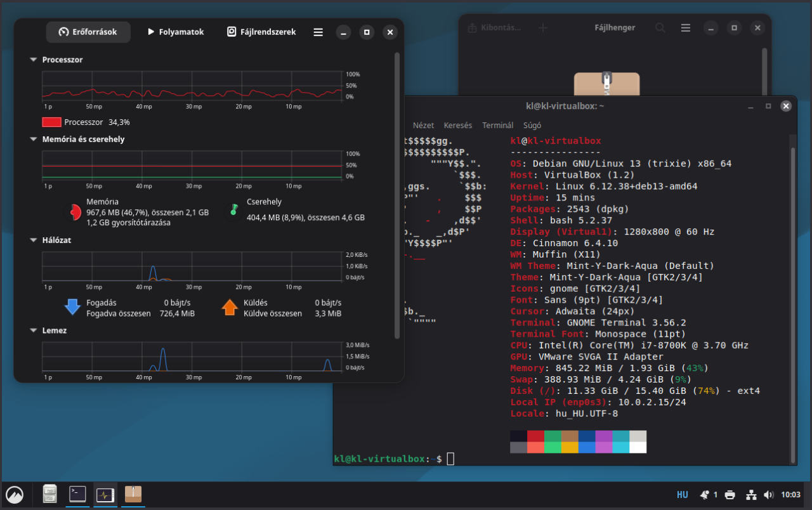Open the System Monitor hamburger menu
Viewport: 812px width, 510px height.
pos(318,32)
